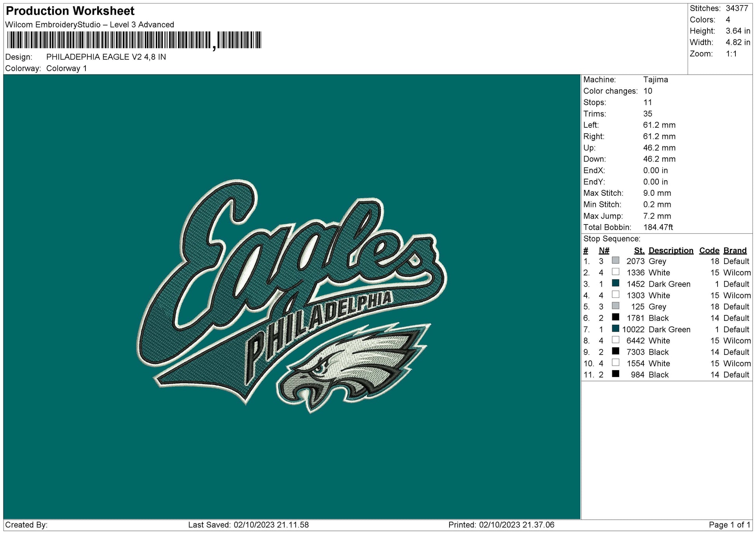Click the 'Created By:' footer label
756x534 pixels.
[x=26, y=525]
